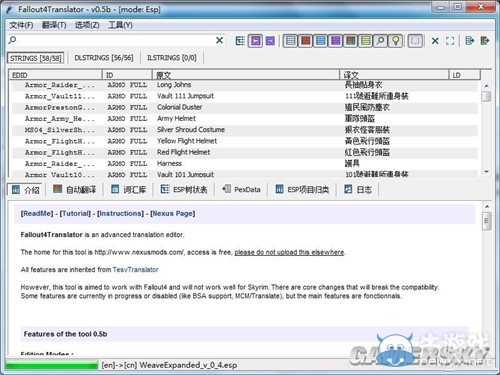Sort by the EDID column header
Viewport: 500px width, 375px height.
click(x=55, y=75)
